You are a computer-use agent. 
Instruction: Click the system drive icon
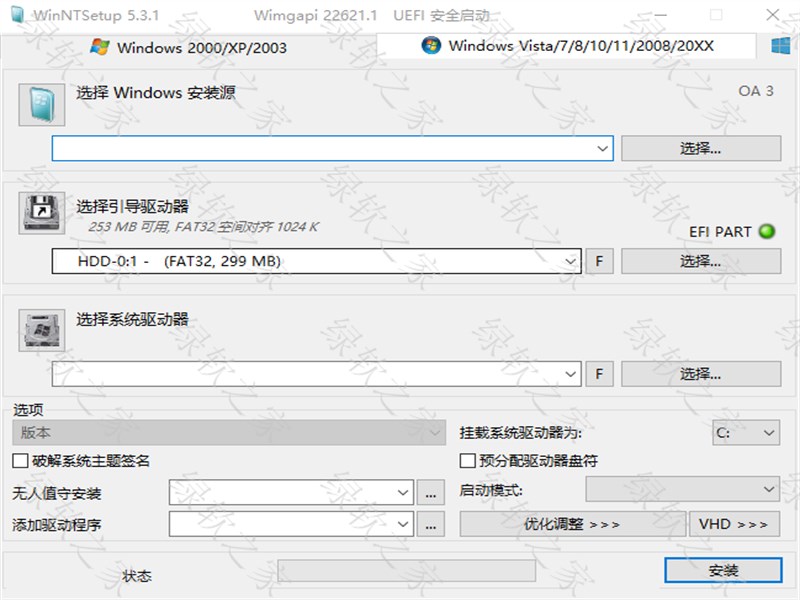pos(41,330)
